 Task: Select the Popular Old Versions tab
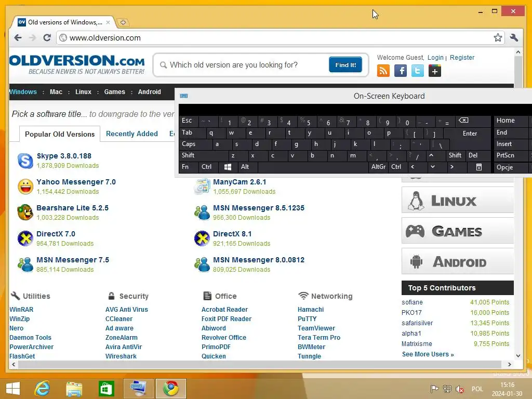coord(60,134)
